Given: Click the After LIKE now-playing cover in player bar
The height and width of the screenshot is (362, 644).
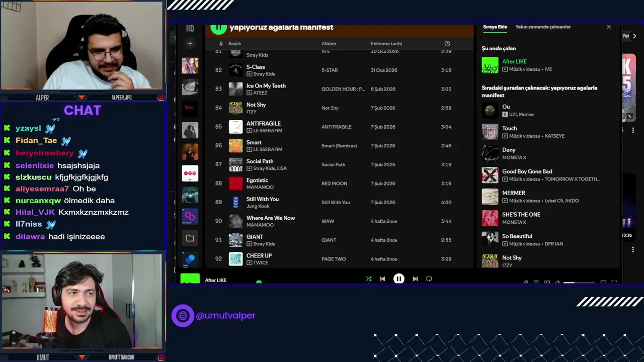Looking at the screenshot, I should coord(190,279).
